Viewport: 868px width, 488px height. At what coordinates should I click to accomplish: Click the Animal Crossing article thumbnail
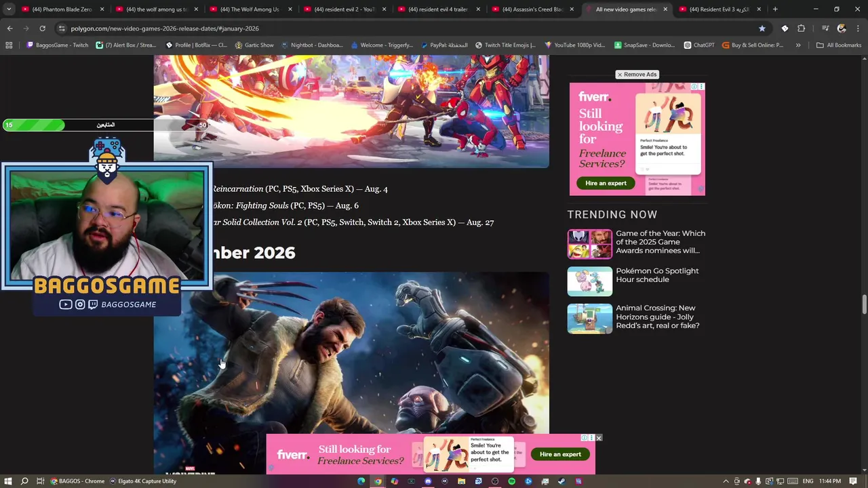589,319
